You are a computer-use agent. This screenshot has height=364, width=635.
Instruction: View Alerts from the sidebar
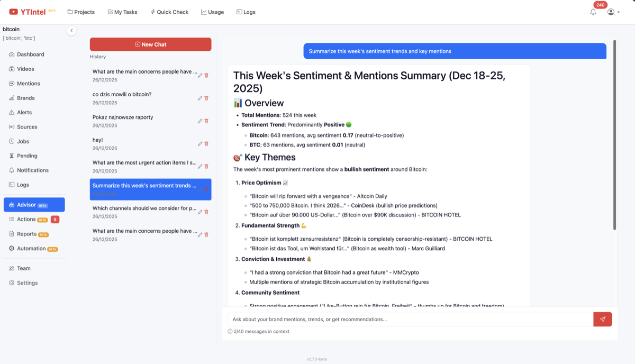point(23,112)
